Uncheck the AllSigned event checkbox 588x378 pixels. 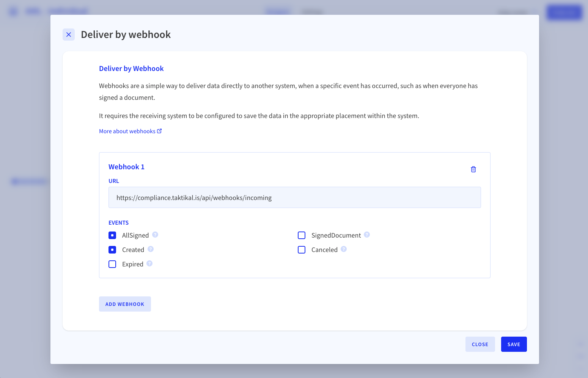click(x=112, y=235)
